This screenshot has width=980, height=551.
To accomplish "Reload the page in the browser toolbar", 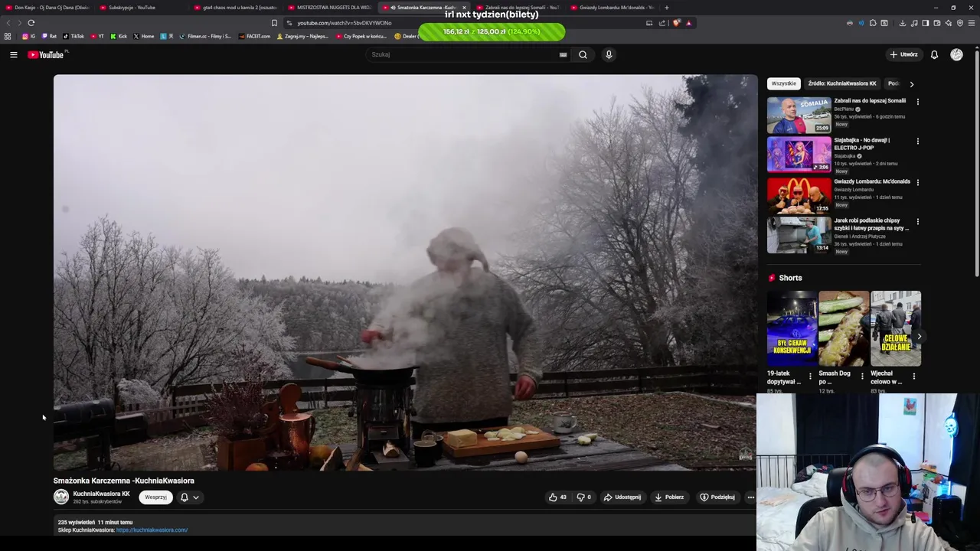I will pyautogui.click(x=31, y=23).
